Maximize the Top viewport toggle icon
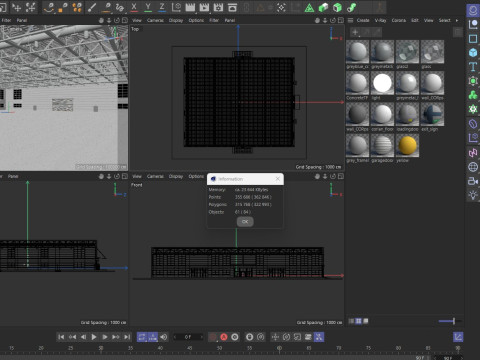 point(340,20)
